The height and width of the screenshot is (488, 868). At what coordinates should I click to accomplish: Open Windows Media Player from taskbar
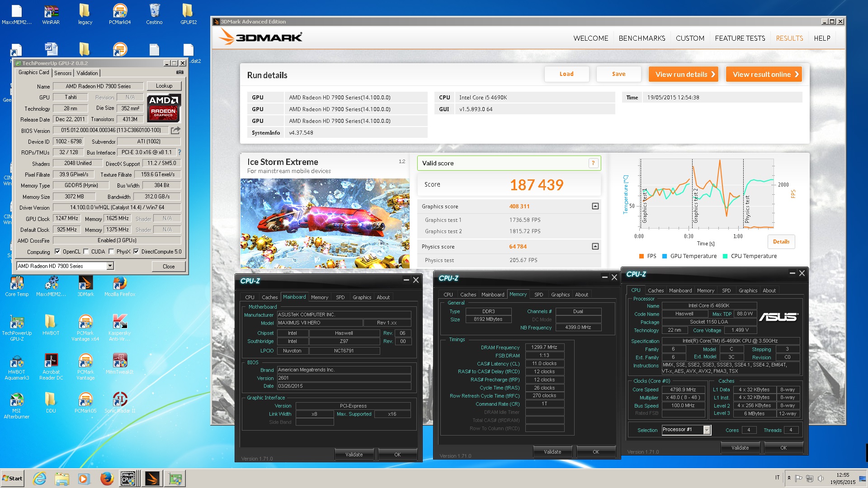coord(84,478)
